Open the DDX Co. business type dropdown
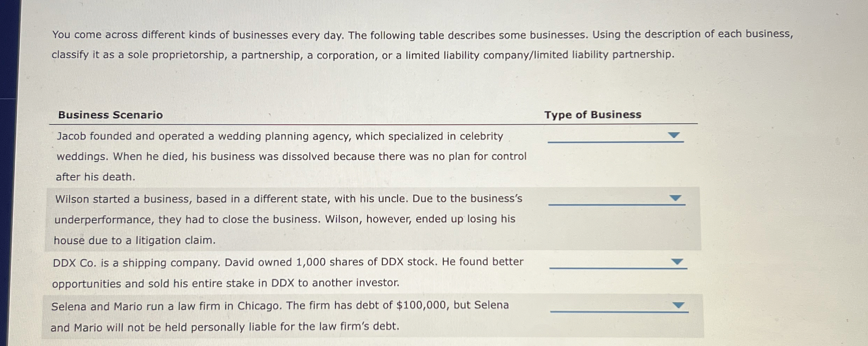868x346 pixels. (x=618, y=263)
